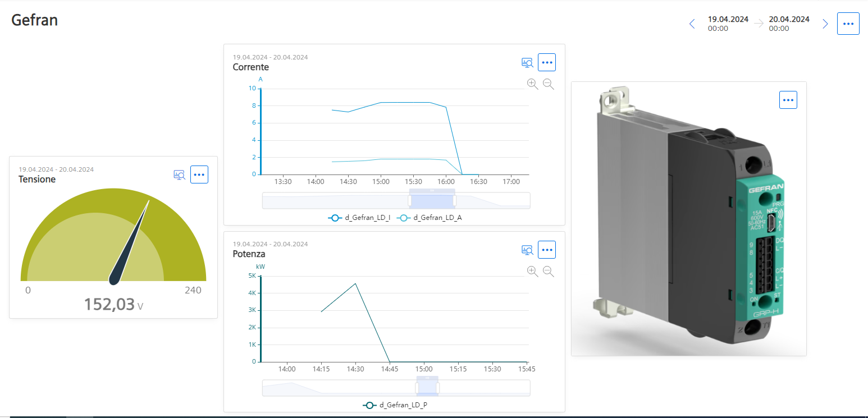Toggle d_Gefran_LD_A series in legend
868x418 pixels.
click(430, 218)
